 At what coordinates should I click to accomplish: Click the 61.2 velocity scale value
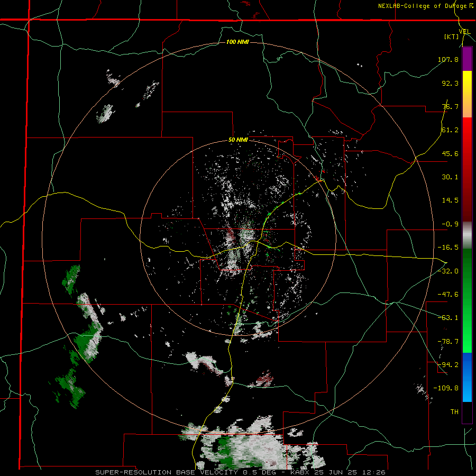click(x=450, y=130)
